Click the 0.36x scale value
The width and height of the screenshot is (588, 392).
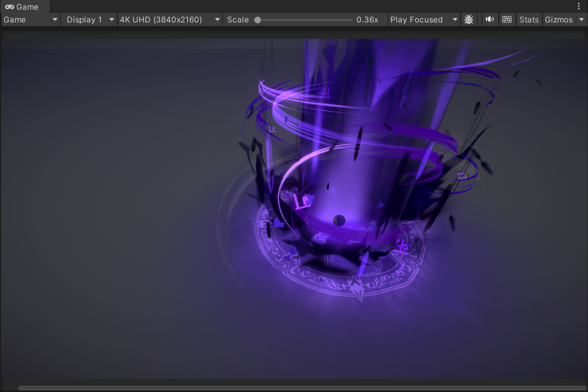point(367,20)
